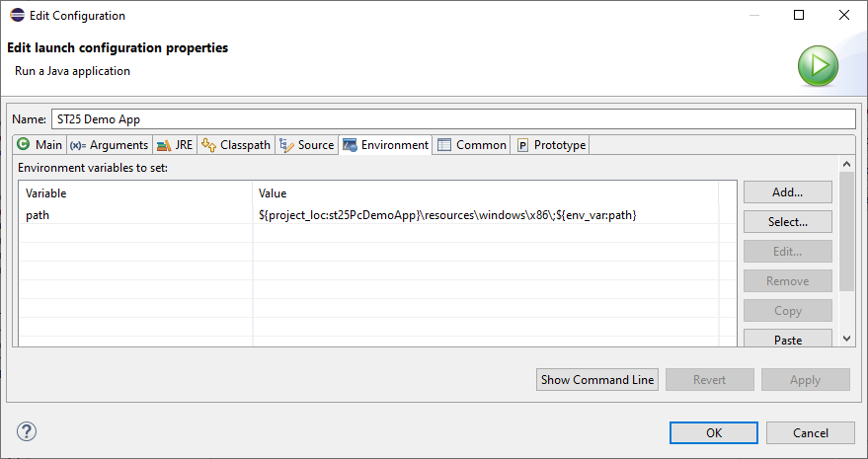Open the Arguments tab
The width and height of the screenshot is (868, 459).
[x=110, y=145]
